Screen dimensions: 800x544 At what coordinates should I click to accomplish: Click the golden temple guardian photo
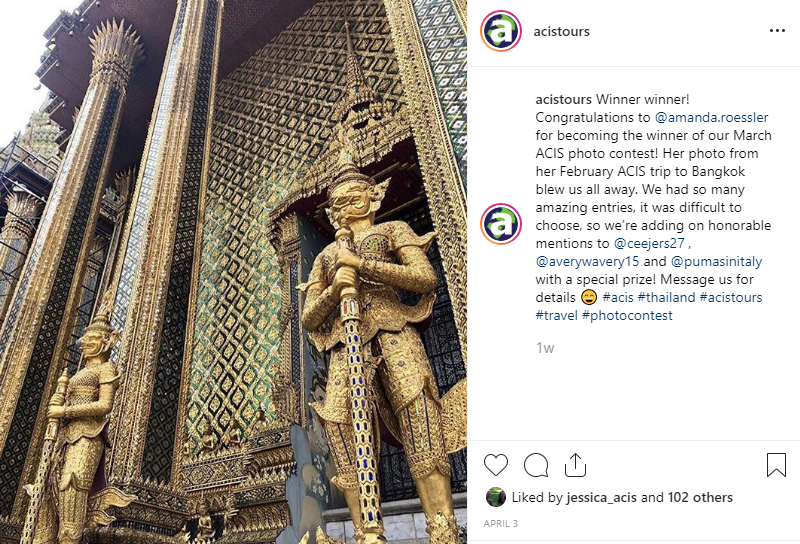pos(233,272)
